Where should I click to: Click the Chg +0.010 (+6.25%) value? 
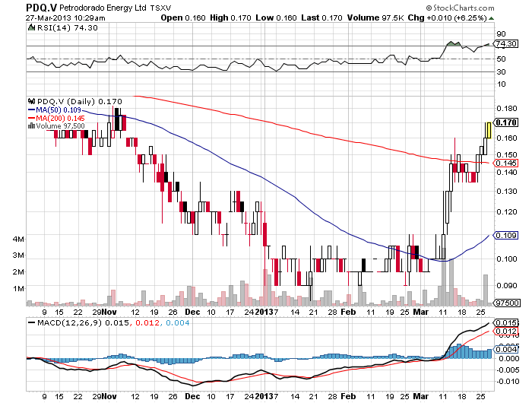tap(448, 18)
